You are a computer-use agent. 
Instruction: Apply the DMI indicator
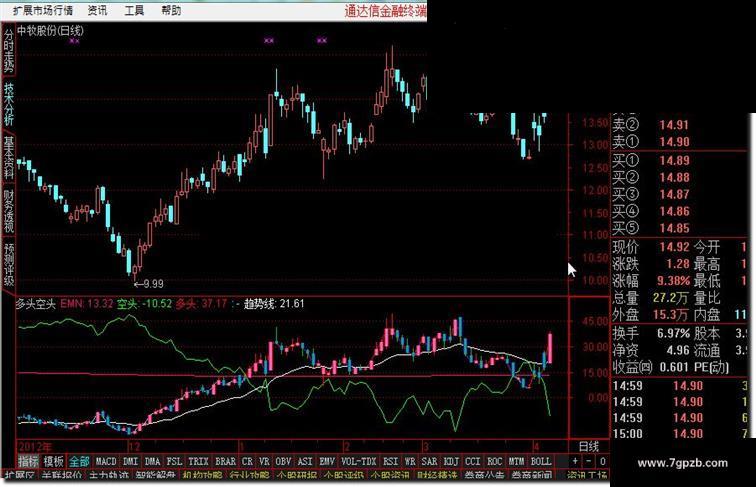[x=131, y=461]
